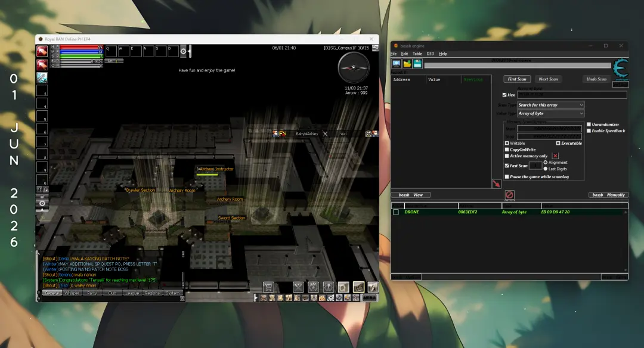The height and width of the screenshot is (348, 644).
Task: Toggle the Fast Scan checkbox
Action: click(507, 166)
